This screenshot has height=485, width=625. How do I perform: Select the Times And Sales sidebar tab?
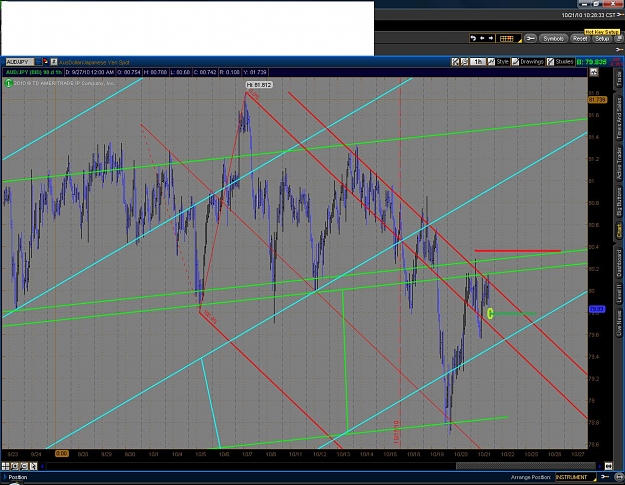(619, 118)
